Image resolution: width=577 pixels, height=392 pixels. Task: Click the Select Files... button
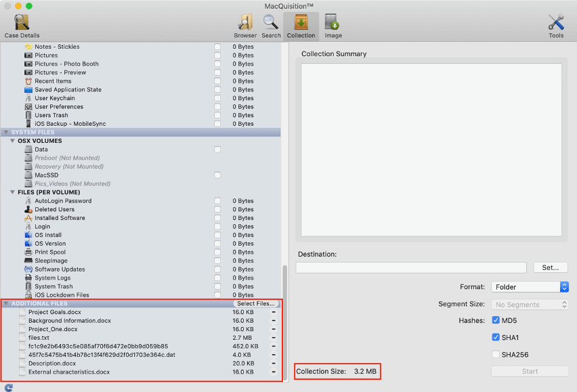[255, 303]
